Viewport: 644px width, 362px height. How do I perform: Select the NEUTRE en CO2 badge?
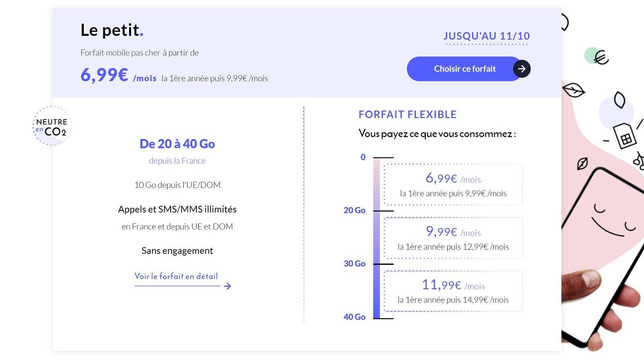pyautogui.click(x=51, y=125)
